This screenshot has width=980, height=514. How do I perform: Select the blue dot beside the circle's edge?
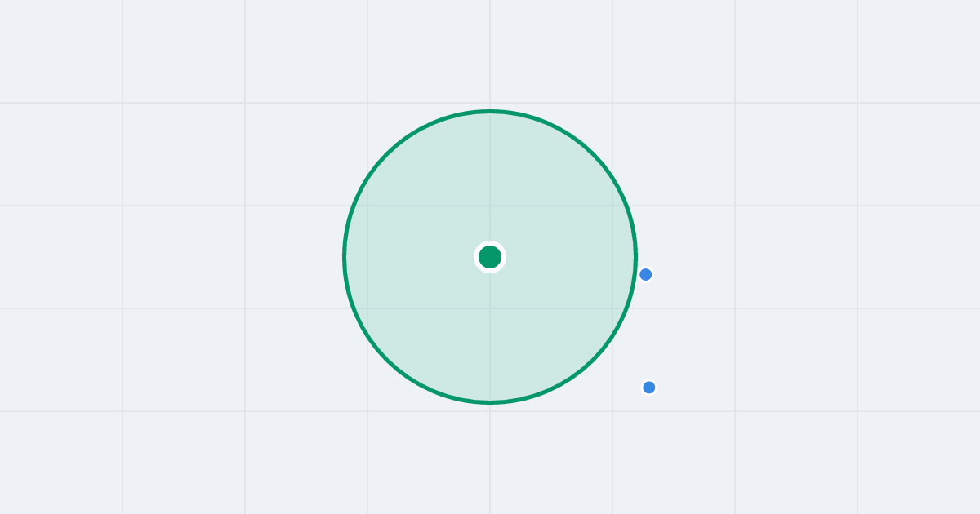tap(645, 274)
